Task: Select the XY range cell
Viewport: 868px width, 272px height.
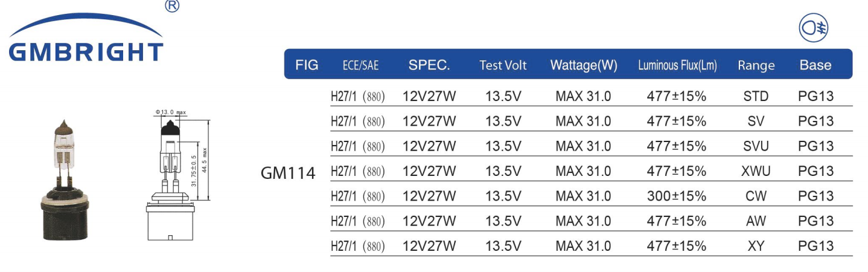Action: point(756,246)
